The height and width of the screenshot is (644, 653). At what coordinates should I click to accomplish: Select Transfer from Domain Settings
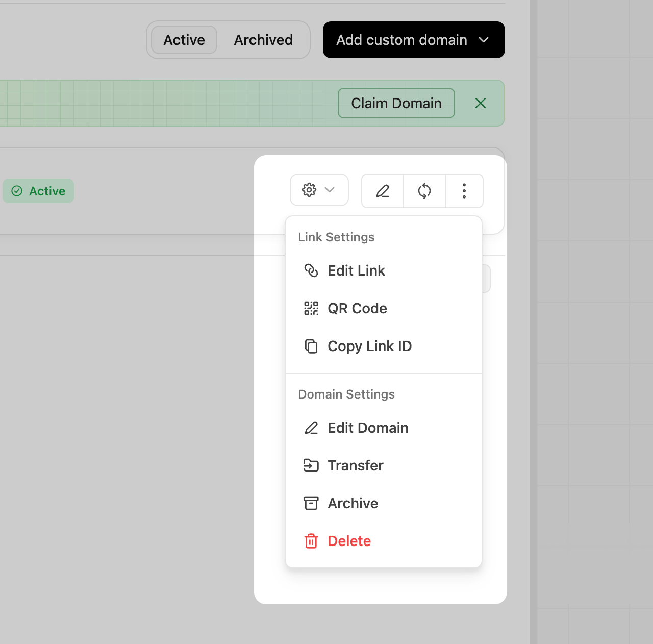tap(384, 465)
